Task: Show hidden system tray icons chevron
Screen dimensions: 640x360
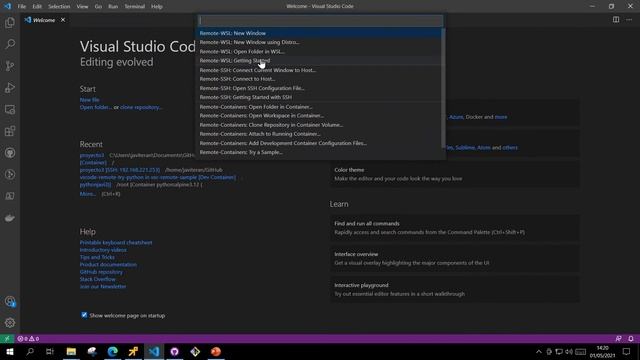Action: [x=539, y=351]
